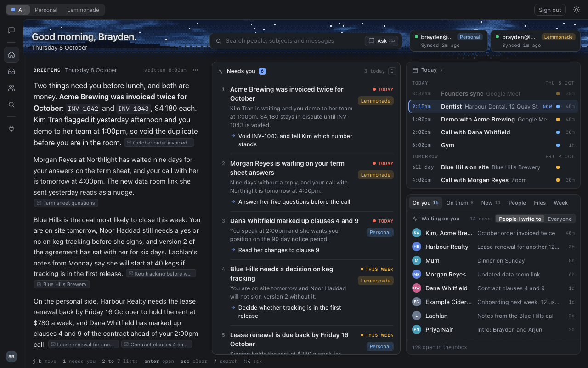588x368 pixels.
Task: Open the New tab with 11 items
Action: 491,203
